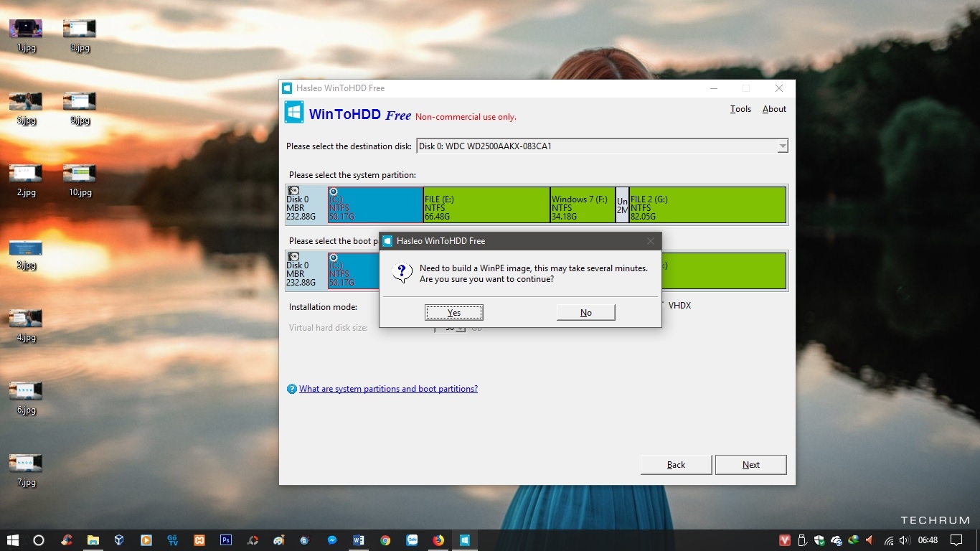
Task: Open the About menu
Action: pos(774,109)
